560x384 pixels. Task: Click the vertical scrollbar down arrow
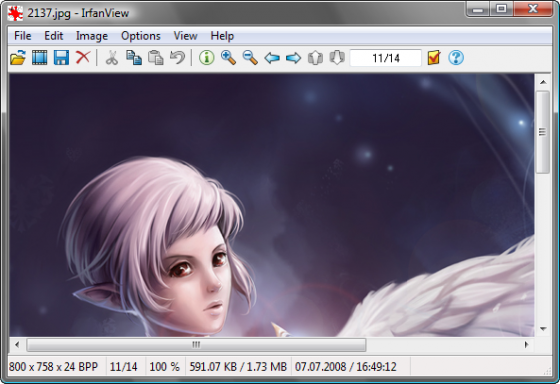[x=543, y=329]
